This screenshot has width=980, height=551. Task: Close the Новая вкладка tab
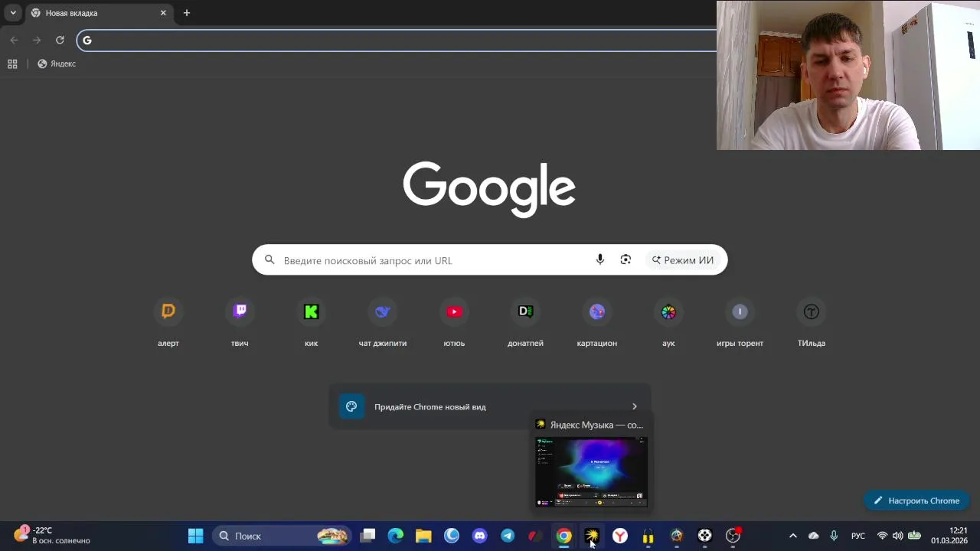[x=163, y=13]
